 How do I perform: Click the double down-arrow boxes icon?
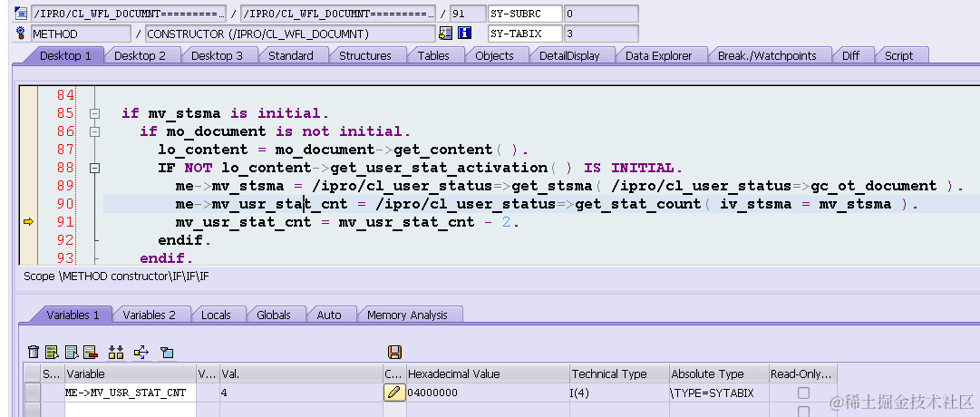tap(116, 352)
